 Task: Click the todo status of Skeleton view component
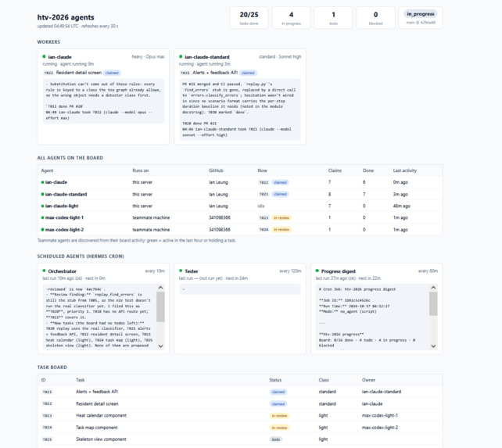pyautogui.click(x=276, y=439)
